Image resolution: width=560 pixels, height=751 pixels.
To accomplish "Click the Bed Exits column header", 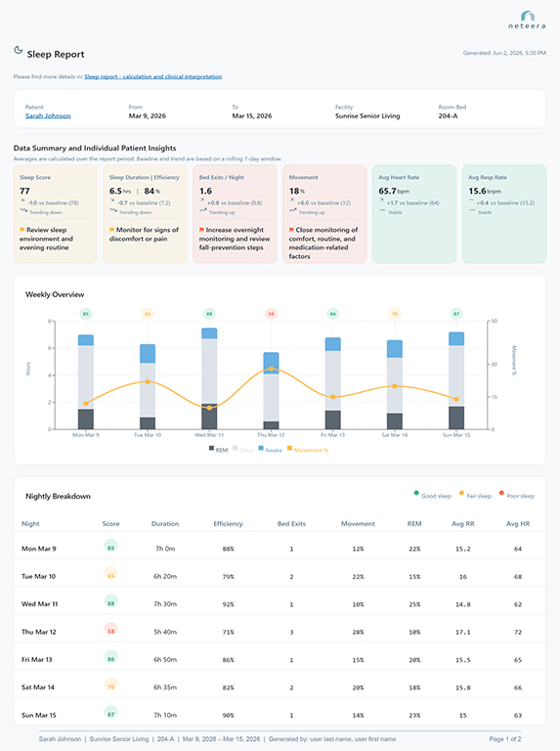I will click(291, 524).
